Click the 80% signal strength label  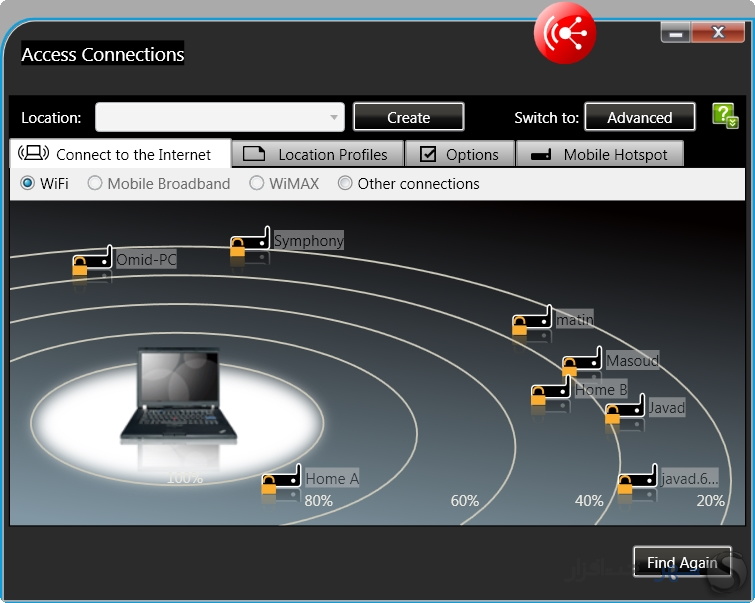coord(319,500)
